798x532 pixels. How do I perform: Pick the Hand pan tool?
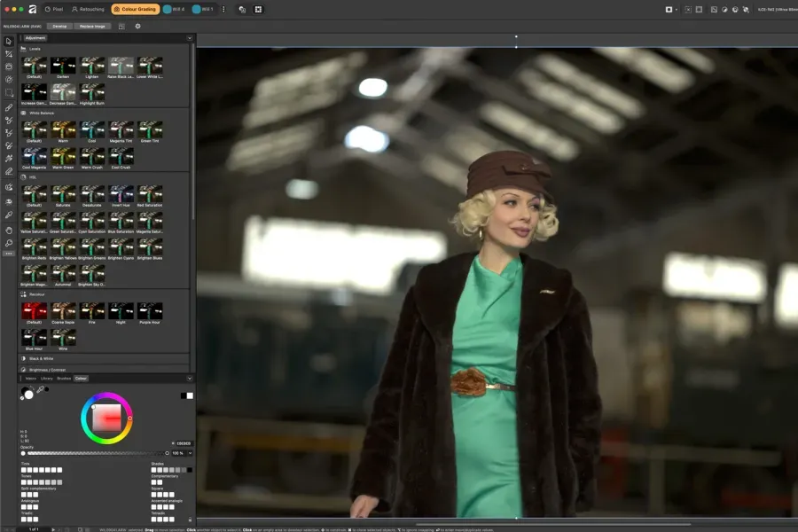pos(9,229)
